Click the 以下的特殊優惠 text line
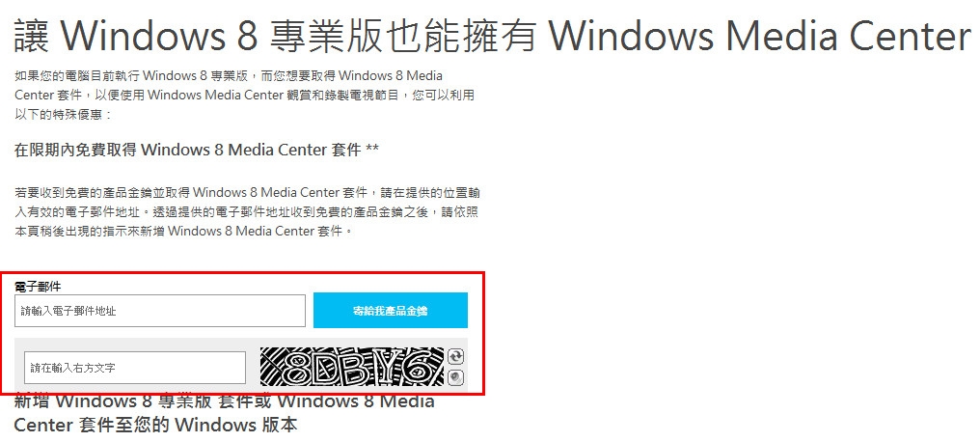This screenshot has height=442, width=980. (x=63, y=115)
